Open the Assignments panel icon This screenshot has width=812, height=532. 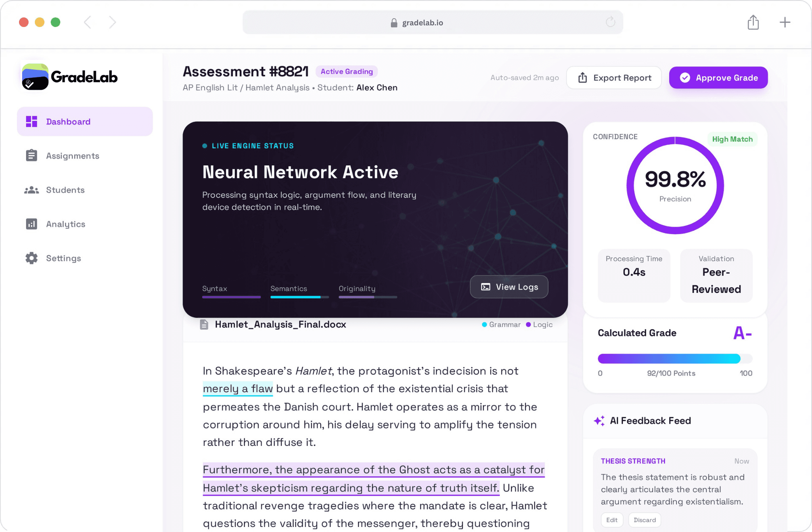click(x=31, y=155)
